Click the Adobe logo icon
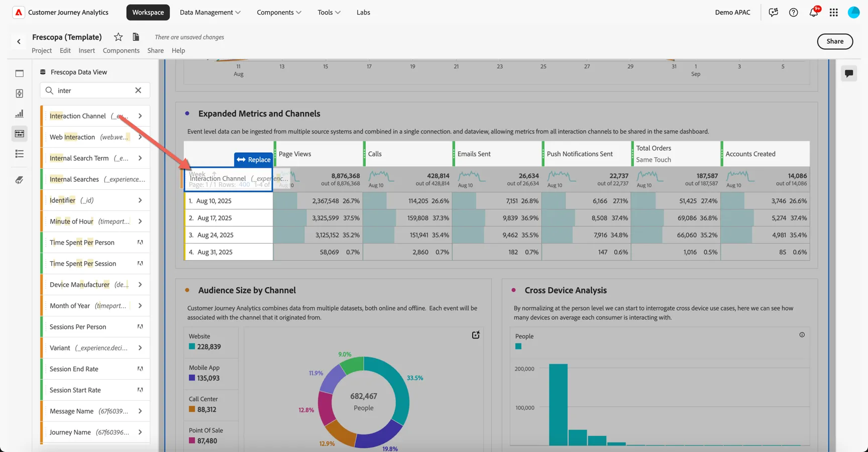The height and width of the screenshot is (452, 868). pyautogui.click(x=19, y=13)
